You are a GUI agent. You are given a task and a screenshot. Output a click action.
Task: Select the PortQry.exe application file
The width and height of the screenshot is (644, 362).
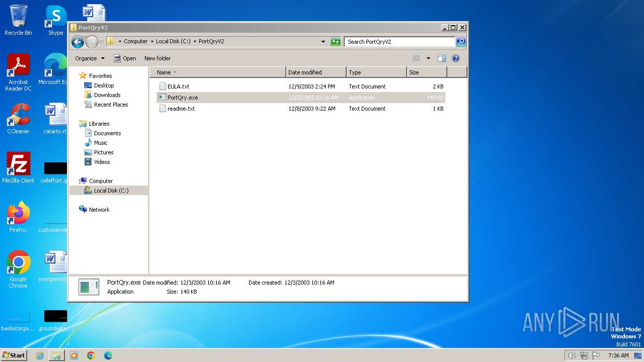[x=301, y=98]
